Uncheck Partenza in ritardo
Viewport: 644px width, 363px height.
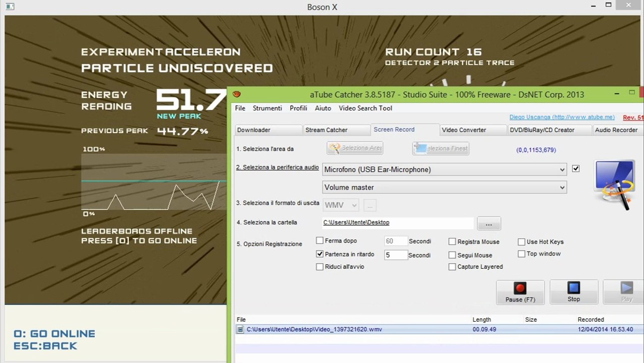pos(319,254)
